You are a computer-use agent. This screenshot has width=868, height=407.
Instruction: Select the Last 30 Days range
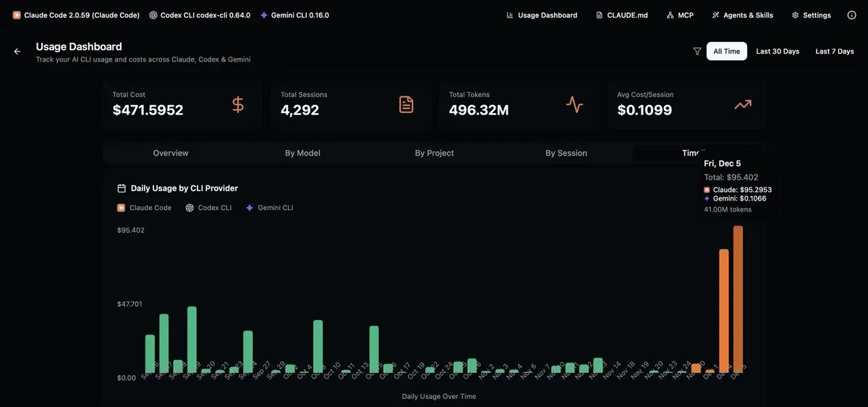tap(778, 51)
